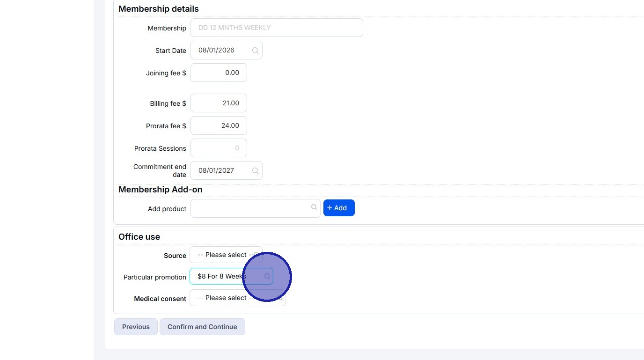Screen dimensions: 644x360
Task: Click the Source label
Action: click(175, 256)
